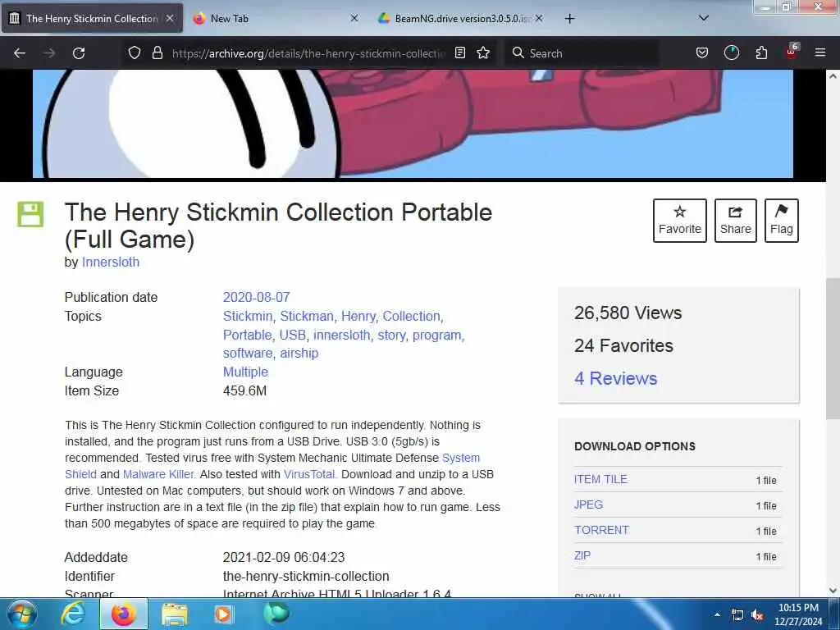The width and height of the screenshot is (840, 630).
Task: Open the USB topic link
Action: point(293,335)
